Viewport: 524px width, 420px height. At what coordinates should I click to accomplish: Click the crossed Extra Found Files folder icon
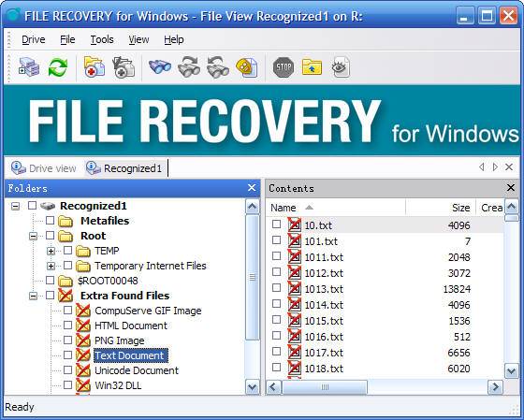(65, 296)
